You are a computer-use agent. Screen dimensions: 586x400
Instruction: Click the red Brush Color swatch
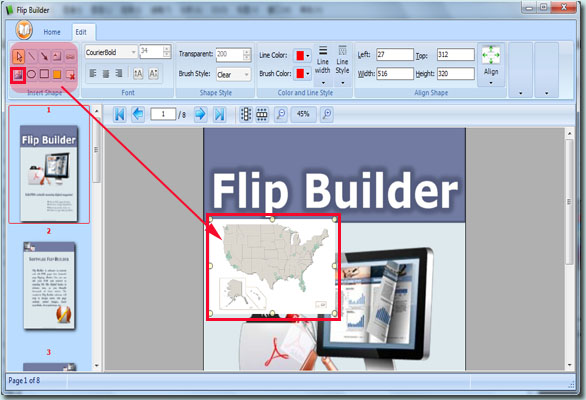pos(300,74)
